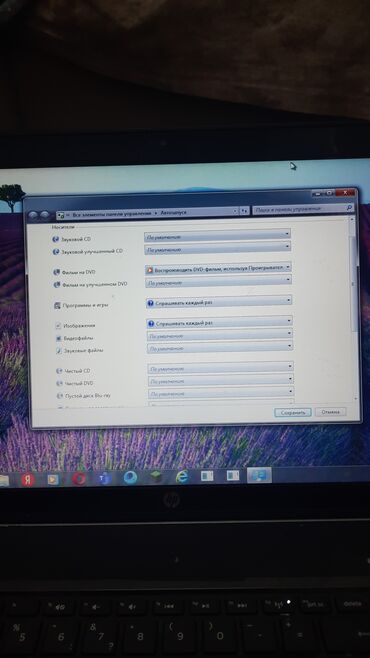The width and height of the screenshot is (370, 658).
Task: Click the scrollbar down arrow
Action: (x=357, y=398)
